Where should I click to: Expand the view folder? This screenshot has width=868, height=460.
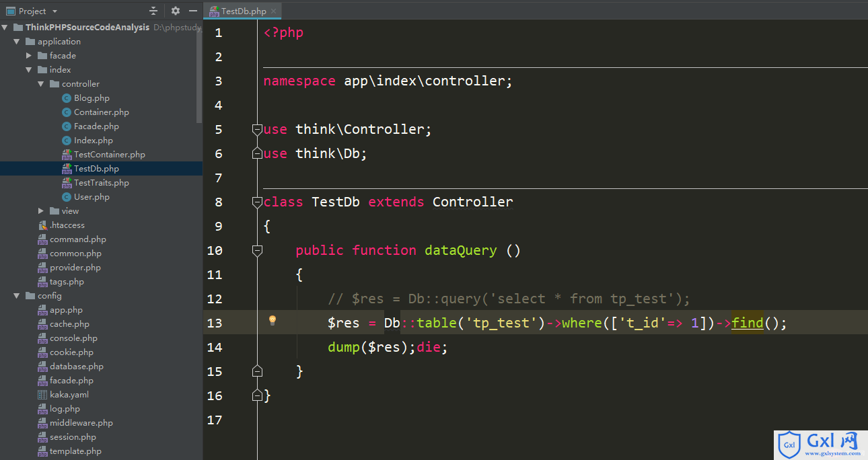(x=41, y=211)
